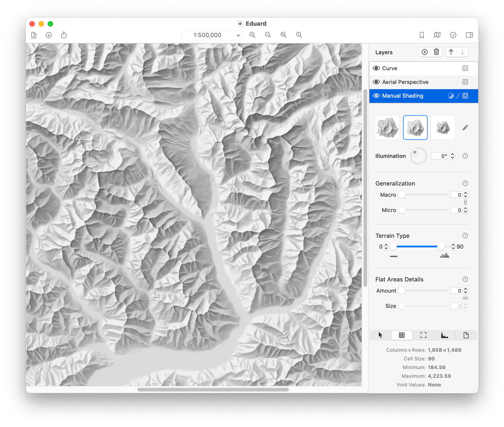Open the histogram tab
Viewport: 504px width, 427px height.
444,335
